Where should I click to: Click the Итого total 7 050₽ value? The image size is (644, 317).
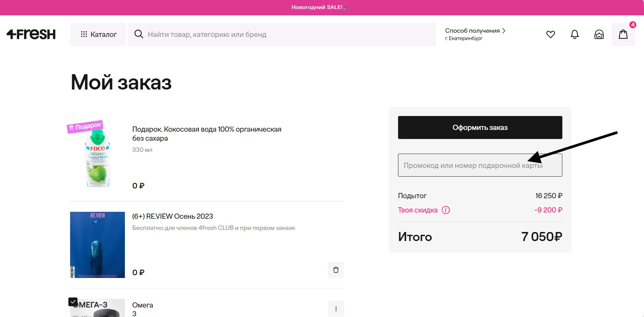coord(541,237)
